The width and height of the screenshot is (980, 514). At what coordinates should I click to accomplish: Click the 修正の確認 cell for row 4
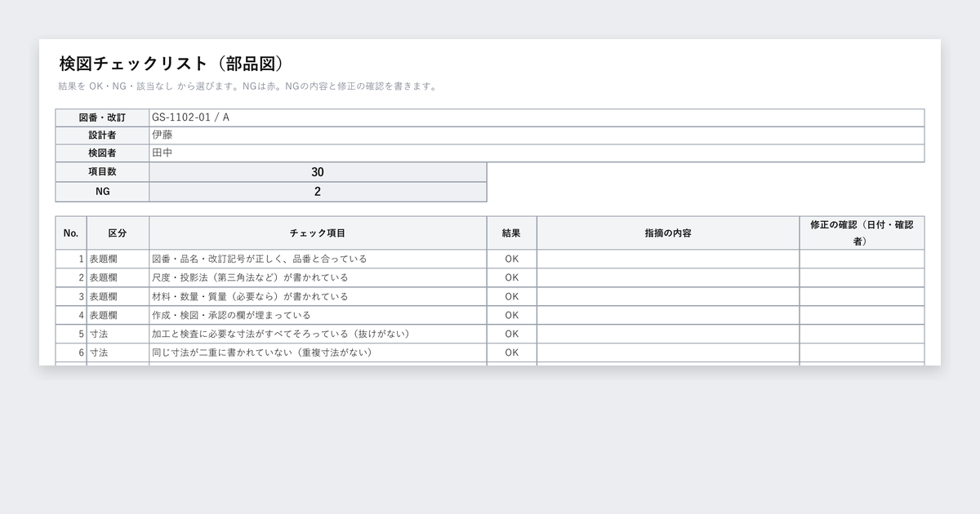pos(862,315)
